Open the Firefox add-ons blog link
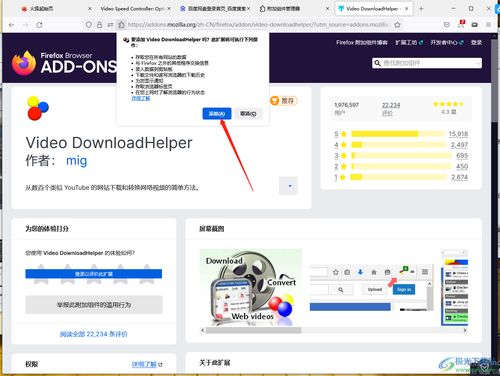This screenshot has width=500, height=376. click(x=362, y=43)
